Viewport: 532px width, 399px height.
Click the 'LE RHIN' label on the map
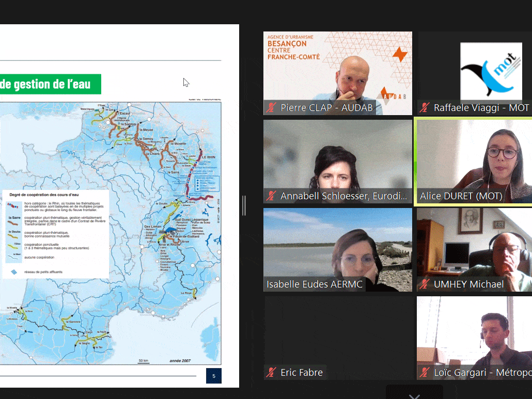(209, 157)
